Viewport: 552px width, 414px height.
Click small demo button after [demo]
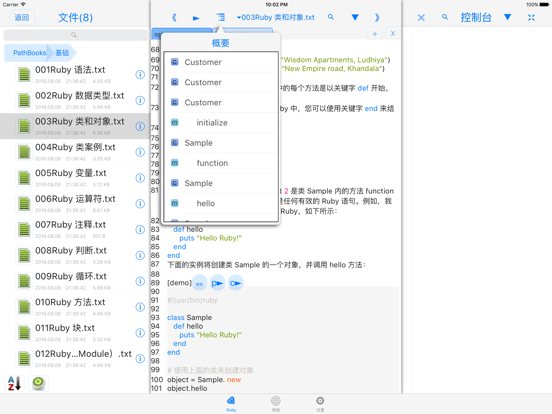200,283
